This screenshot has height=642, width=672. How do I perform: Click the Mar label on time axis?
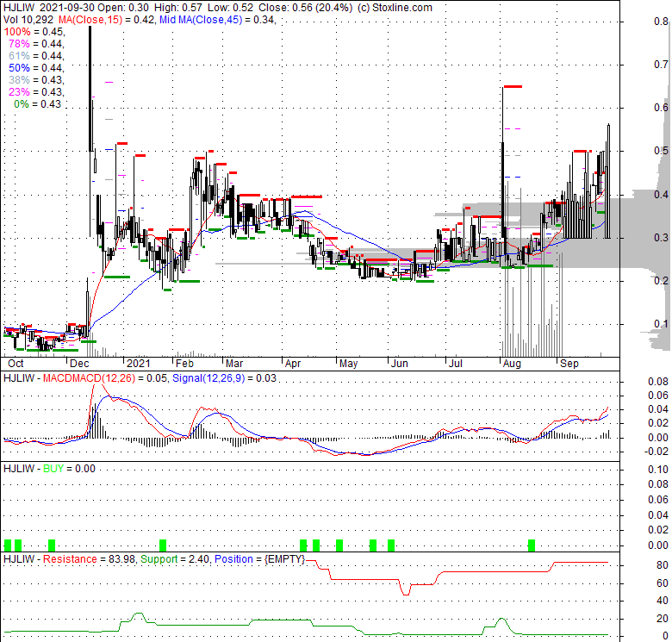(234, 364)
